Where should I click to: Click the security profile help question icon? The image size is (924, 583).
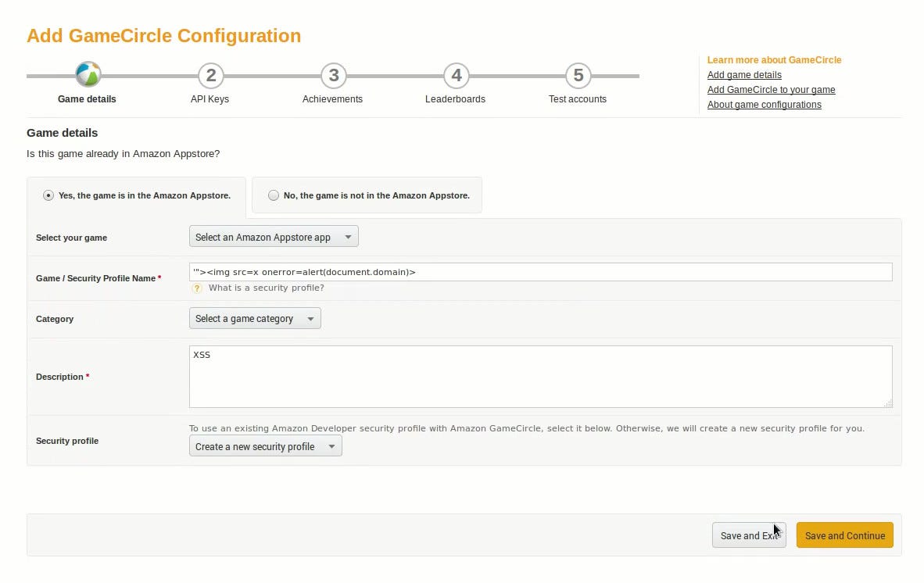[x=197, y=288]
